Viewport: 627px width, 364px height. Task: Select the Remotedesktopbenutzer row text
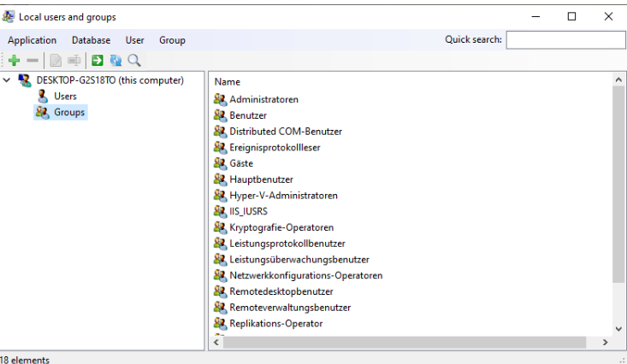coord(281,291)
